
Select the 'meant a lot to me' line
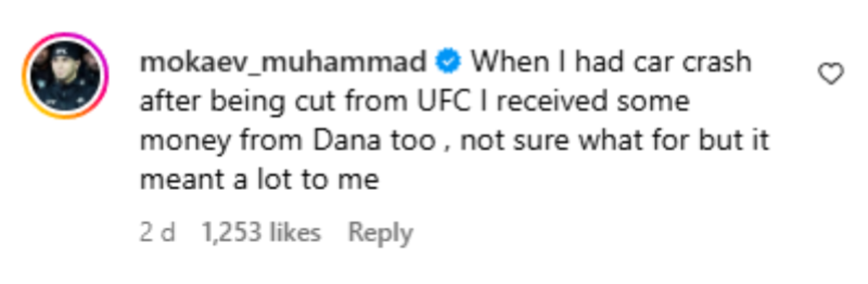pos(259,180)
